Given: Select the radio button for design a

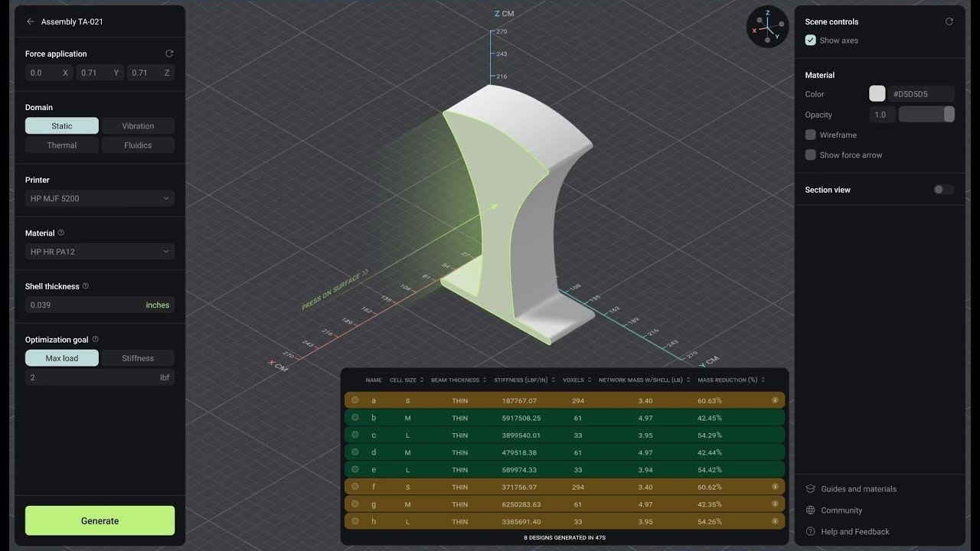Looking at the screenshot, I should [x=355, y=400].
